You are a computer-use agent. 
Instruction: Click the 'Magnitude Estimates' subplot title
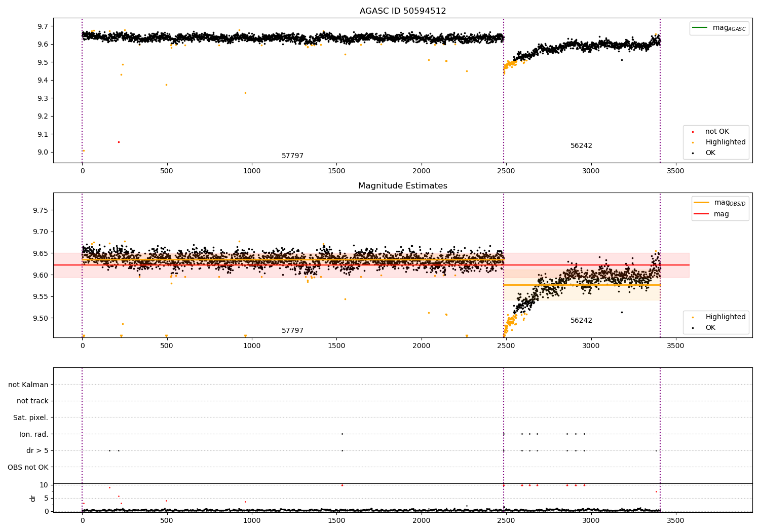coord(403,186)
